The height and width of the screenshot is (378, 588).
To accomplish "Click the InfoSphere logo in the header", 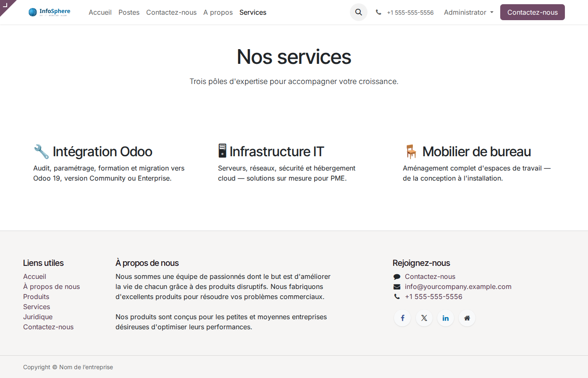I will (49, 12).
